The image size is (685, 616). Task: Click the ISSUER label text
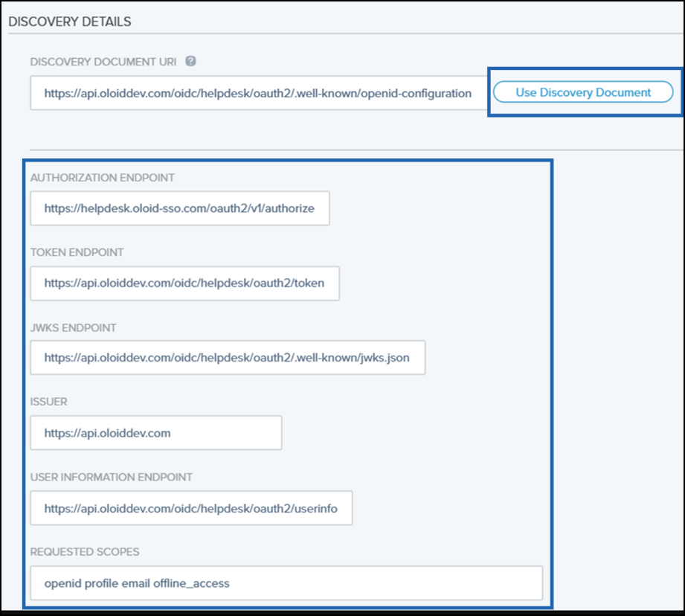point(48,402)
